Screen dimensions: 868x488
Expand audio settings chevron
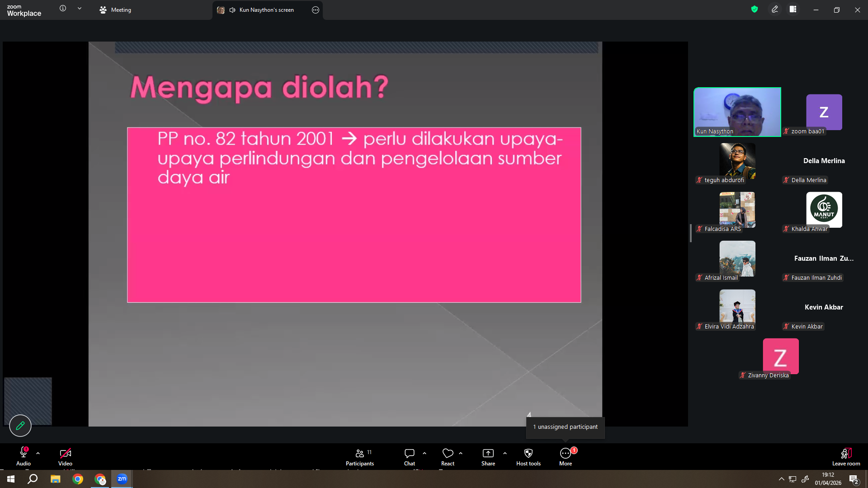[x=38, y=453]
